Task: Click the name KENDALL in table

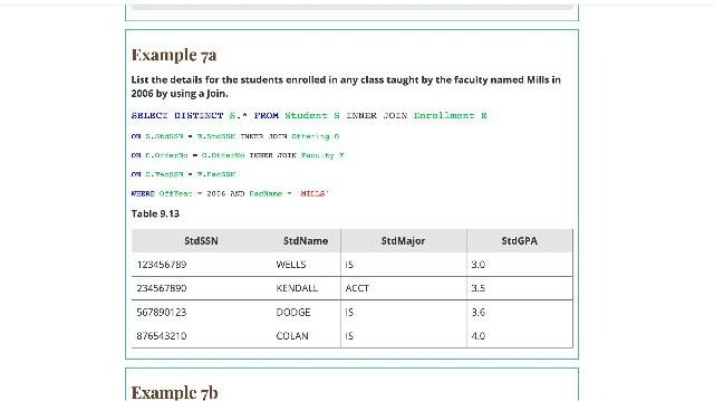Action: (x=297, y=288)
